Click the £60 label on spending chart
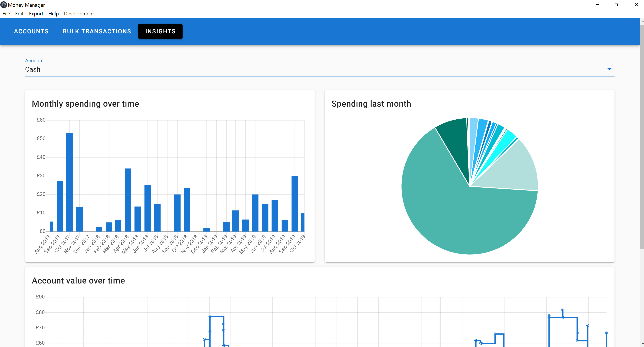Screen dimensions: 644x347 click(x=41, y=120)
